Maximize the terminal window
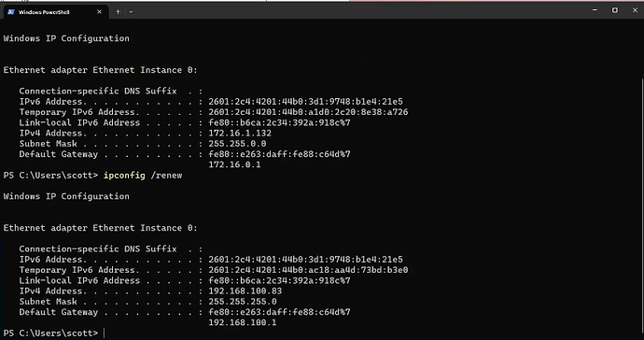The height and width of the screenshot is (340, 644). 615,10
